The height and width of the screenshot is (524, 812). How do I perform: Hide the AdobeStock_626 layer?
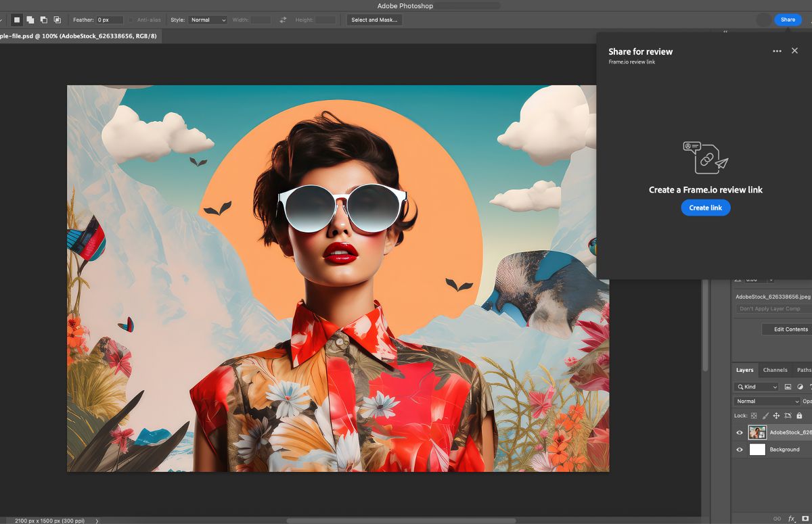click(x=740, y=432)
